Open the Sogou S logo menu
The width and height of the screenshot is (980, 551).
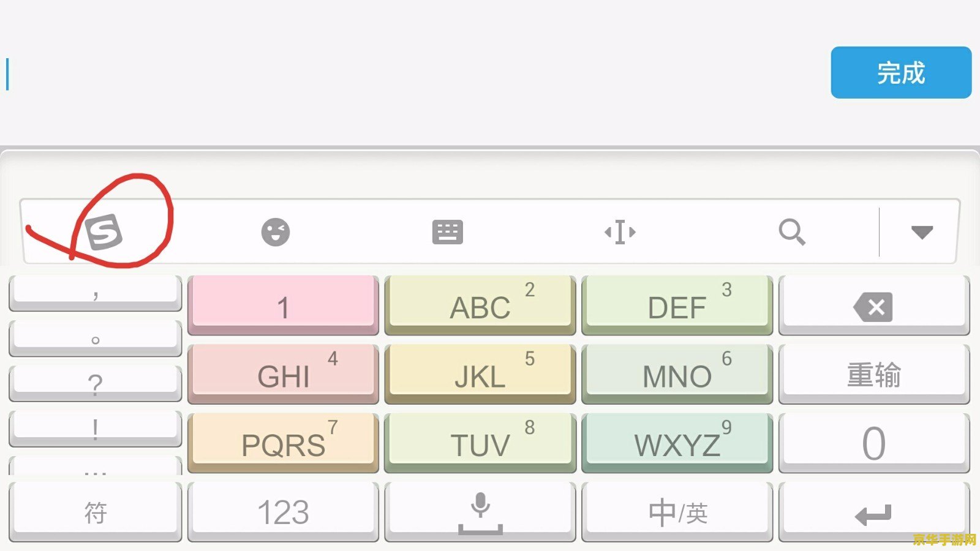(104, 232)
